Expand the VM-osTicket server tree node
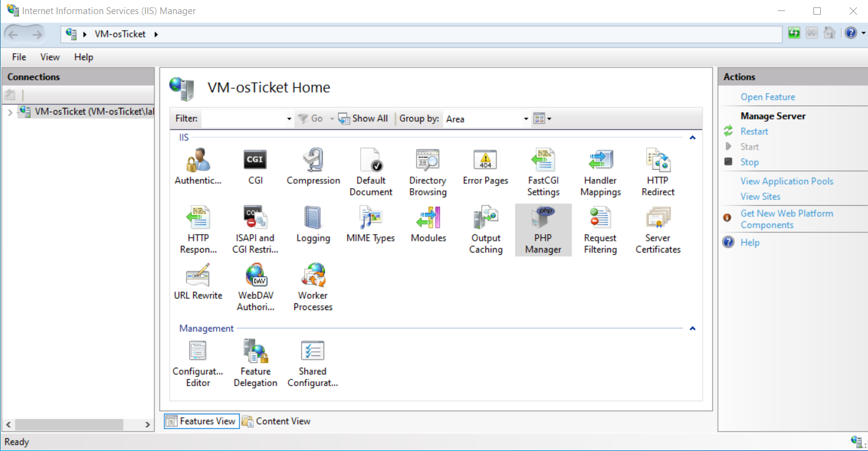 [10, 112]
